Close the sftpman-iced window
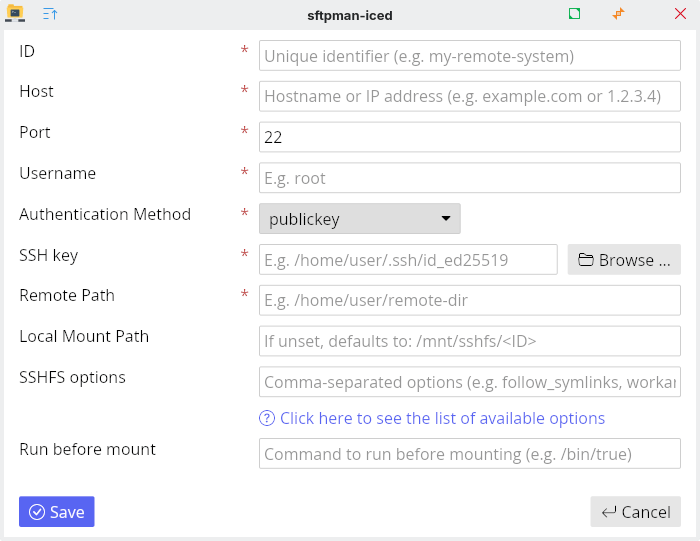The height and width of the screenshot is (541, 700). coord(680,14)
